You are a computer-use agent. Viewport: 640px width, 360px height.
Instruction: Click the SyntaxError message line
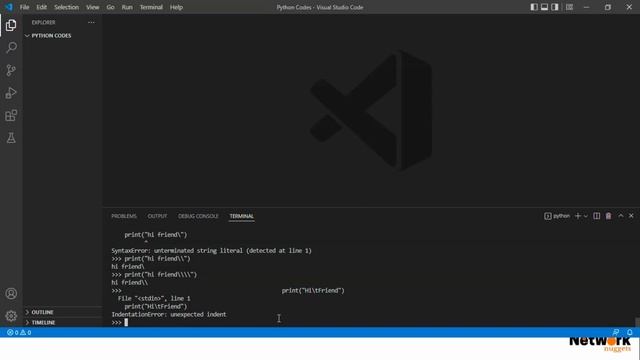pyautogui.click(x=211, y=251)
